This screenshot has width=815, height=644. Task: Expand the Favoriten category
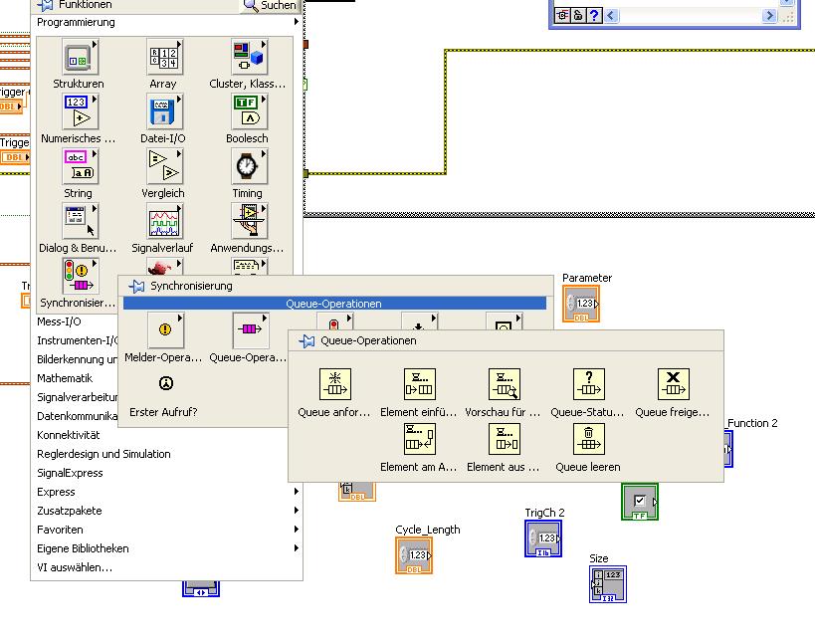167,530
